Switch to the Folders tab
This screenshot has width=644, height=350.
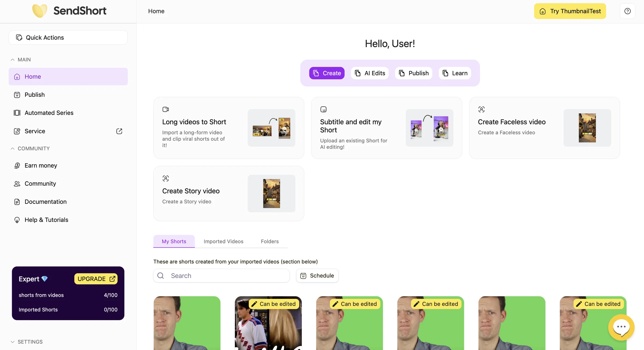270,241
